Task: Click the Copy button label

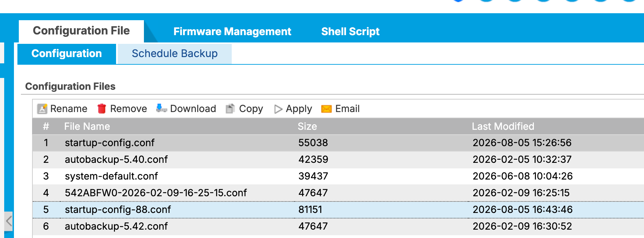Action: (251, 109)
